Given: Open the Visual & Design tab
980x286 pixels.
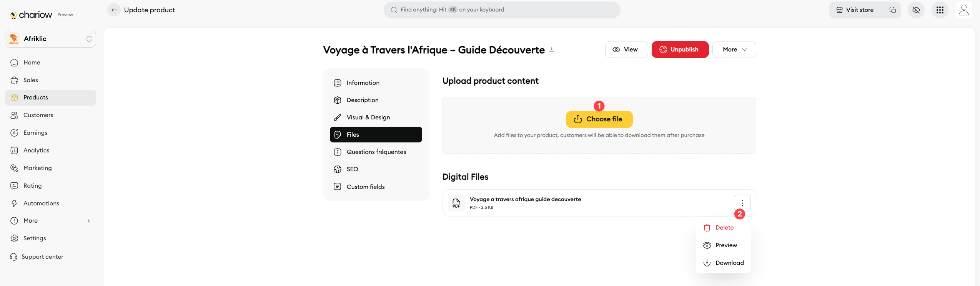Looking at the screenshot, I should point(376,117).
